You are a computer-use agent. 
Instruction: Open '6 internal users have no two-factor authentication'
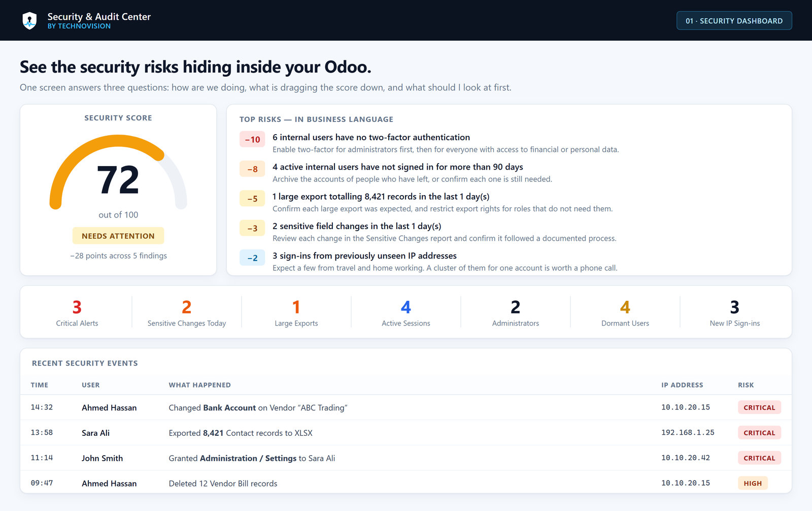(371, 137)
